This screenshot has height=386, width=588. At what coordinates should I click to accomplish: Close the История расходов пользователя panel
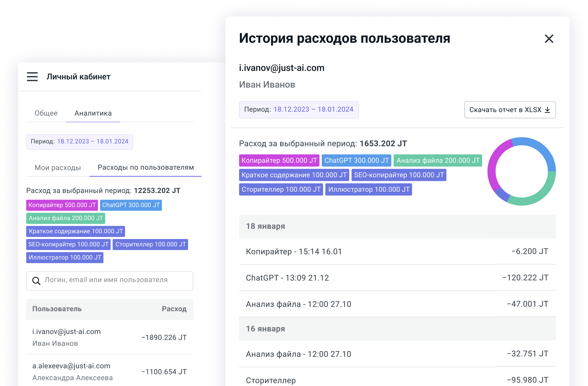tap(549, 39)
